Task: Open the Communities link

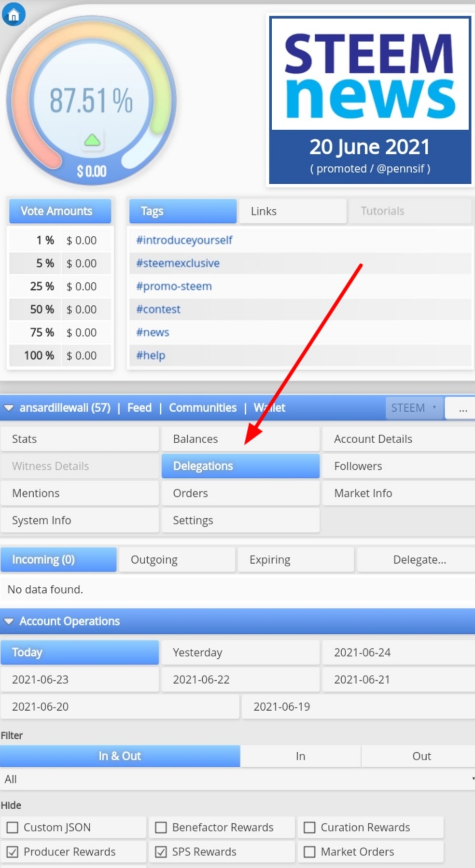Action: (x=203, y=408)
